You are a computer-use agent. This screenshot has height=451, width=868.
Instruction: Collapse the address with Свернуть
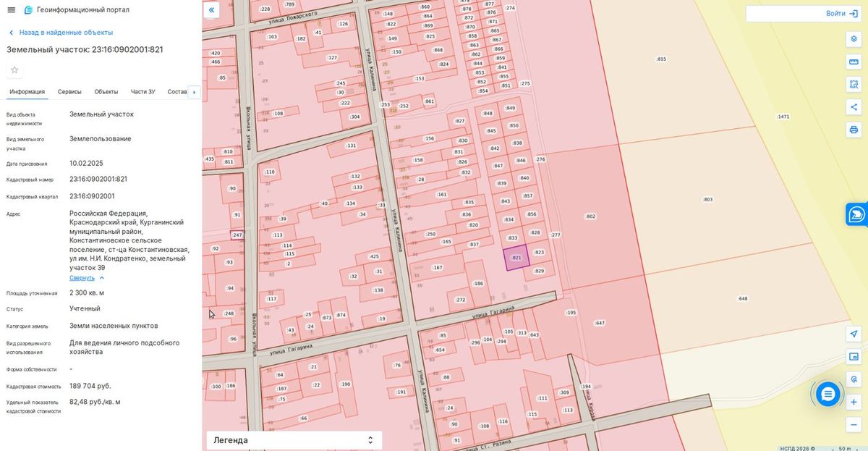[87, 278]
